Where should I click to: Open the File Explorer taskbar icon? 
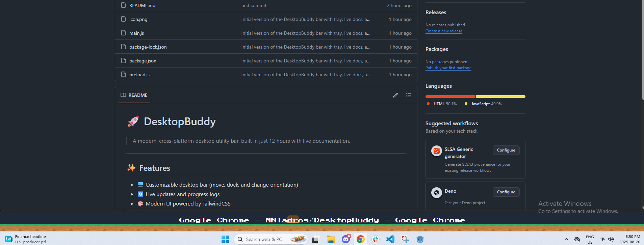[x=331, y=239]
